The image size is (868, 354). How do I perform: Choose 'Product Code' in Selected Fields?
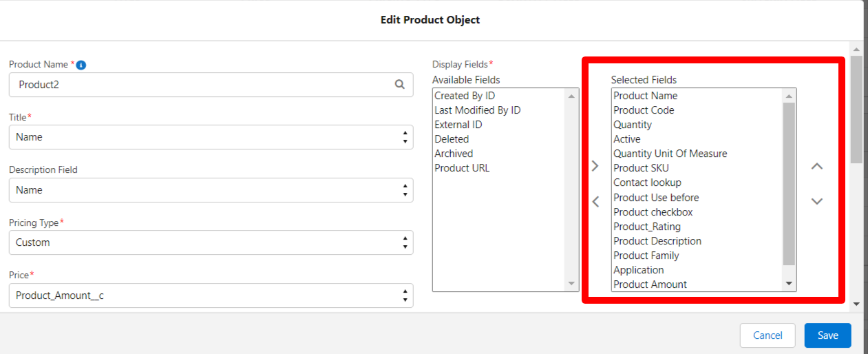coord(644,110)
